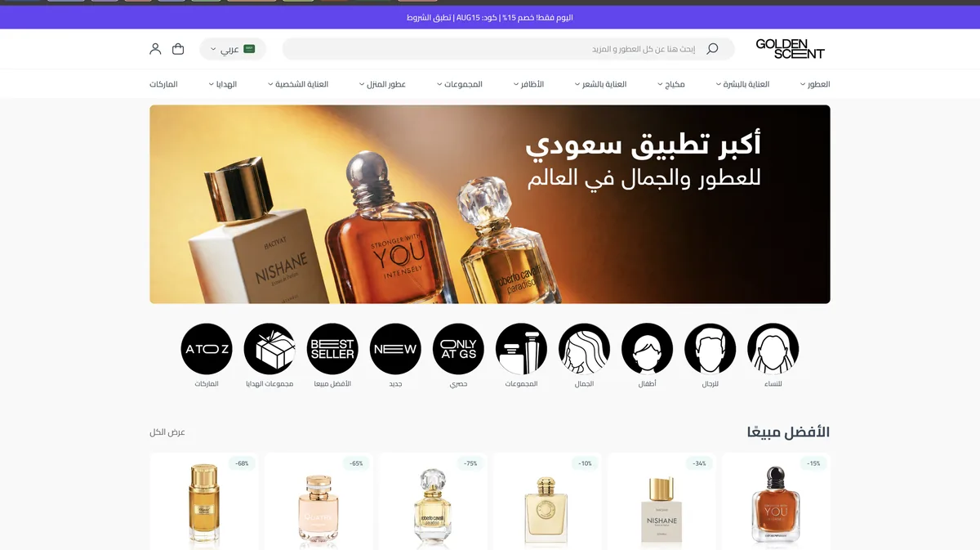Select the kids (أطفال) category icon
This screenshot has width=980, height=550.
coord(647,349)
